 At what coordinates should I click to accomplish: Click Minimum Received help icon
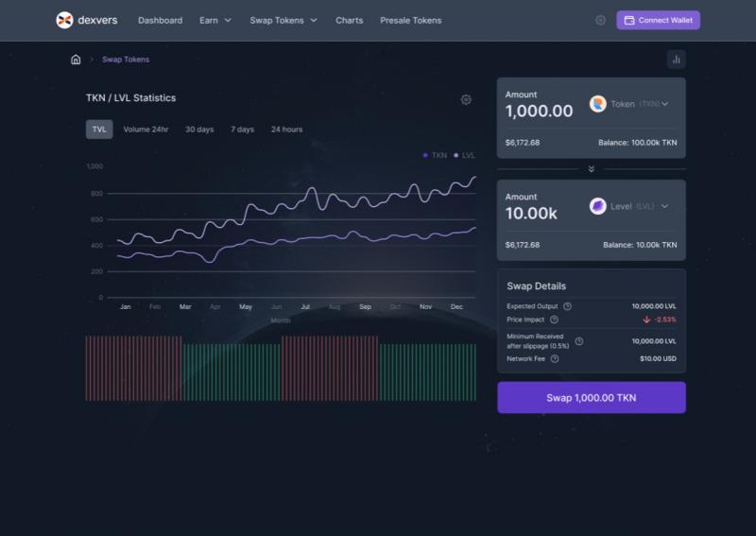(x=579, y=341)
